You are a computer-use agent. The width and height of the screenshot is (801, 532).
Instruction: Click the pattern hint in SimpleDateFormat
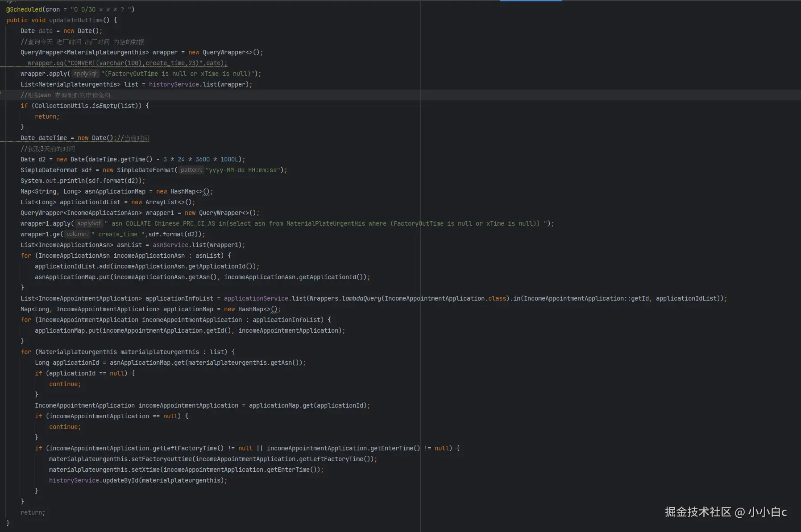click(191, 170)
